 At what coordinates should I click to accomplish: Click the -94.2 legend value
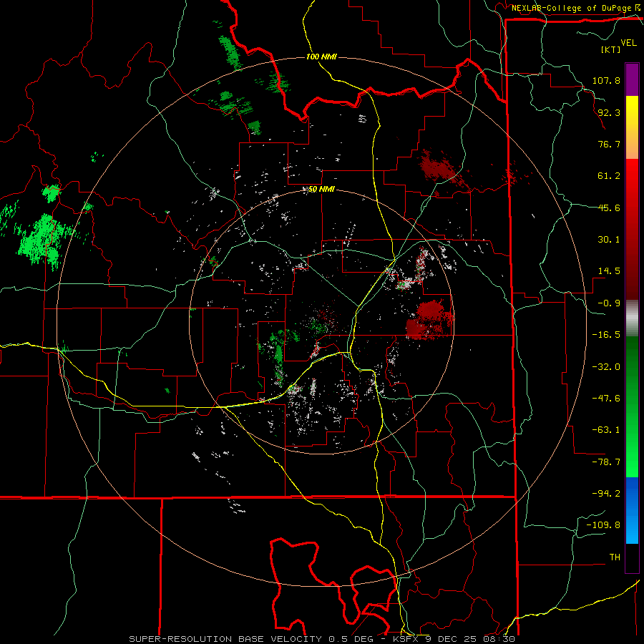coord(606,493)
